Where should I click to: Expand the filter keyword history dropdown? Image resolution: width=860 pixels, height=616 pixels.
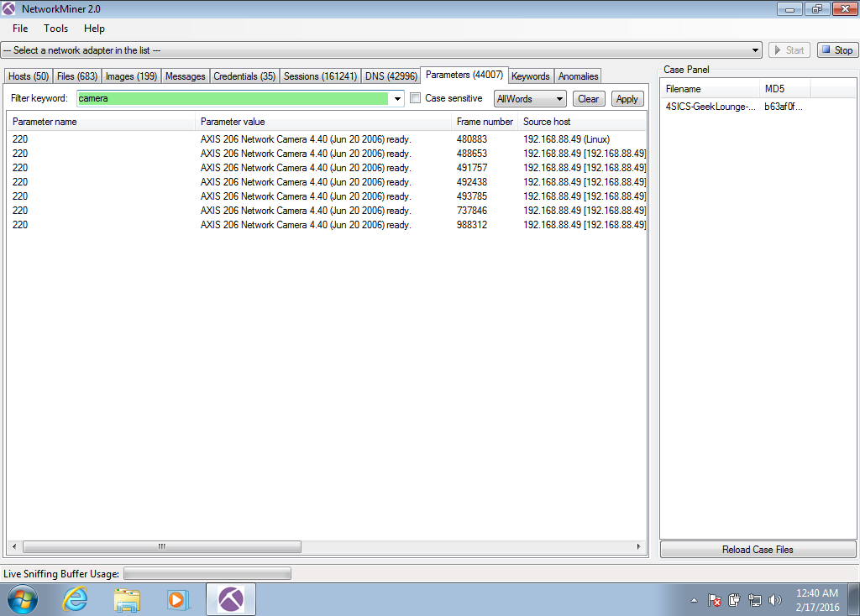tap(397, 99)
